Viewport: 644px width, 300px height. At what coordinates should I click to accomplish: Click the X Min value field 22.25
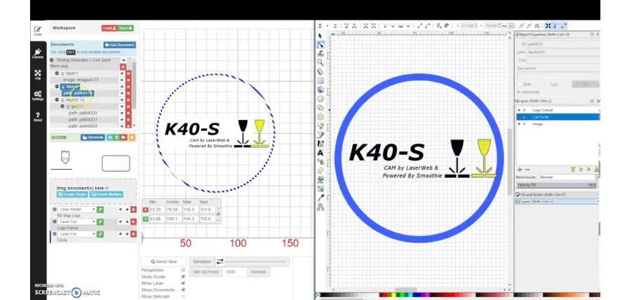[156, 210]
